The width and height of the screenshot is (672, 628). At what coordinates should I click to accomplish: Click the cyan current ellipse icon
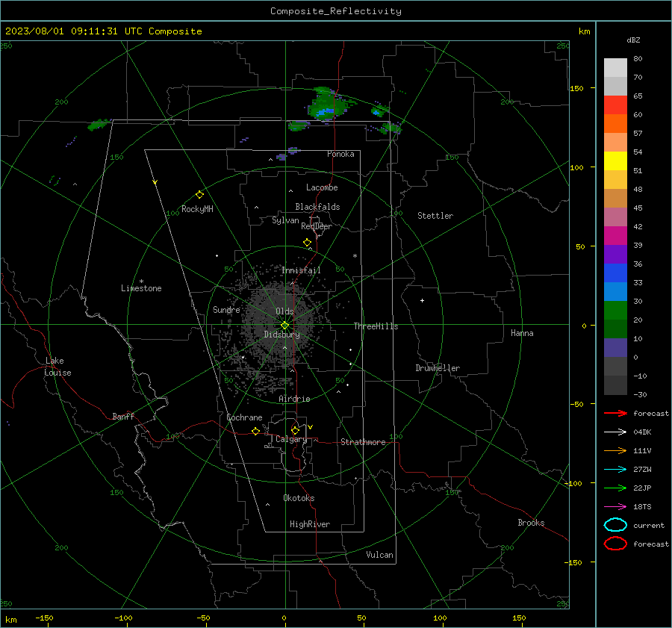point(615,525)
